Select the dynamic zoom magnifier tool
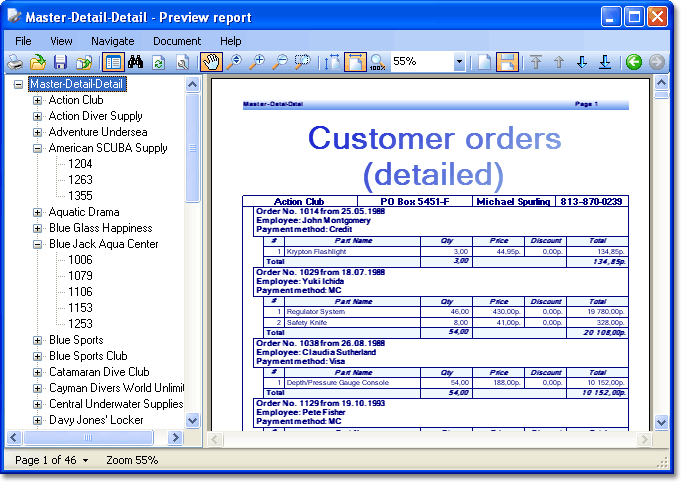 tap(235, 62)
